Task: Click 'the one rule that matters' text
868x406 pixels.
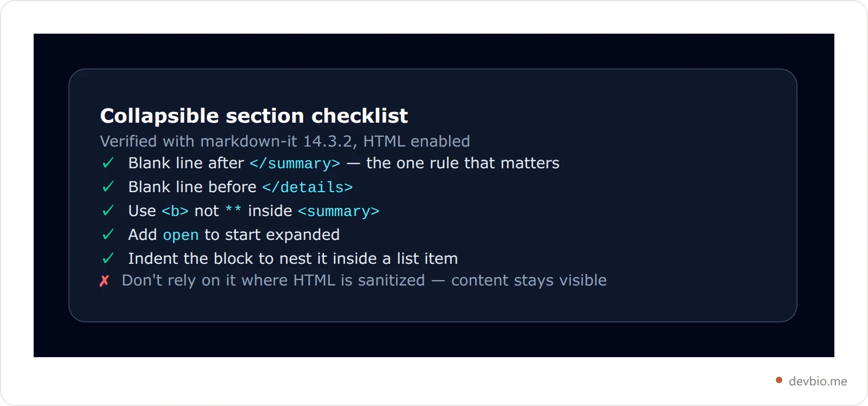Action: pyautogui.click(x=463, y=163)
